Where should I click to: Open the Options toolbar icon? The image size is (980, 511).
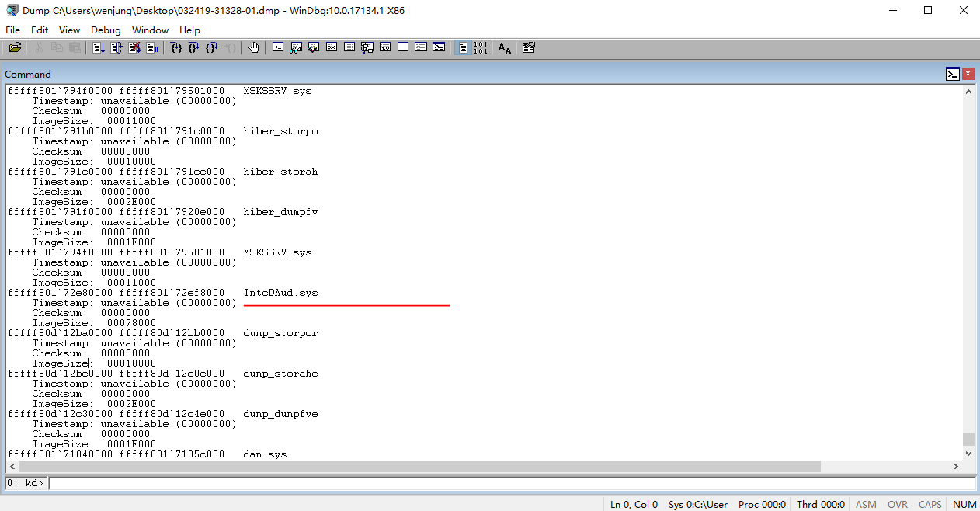click(x=529, y=48)
